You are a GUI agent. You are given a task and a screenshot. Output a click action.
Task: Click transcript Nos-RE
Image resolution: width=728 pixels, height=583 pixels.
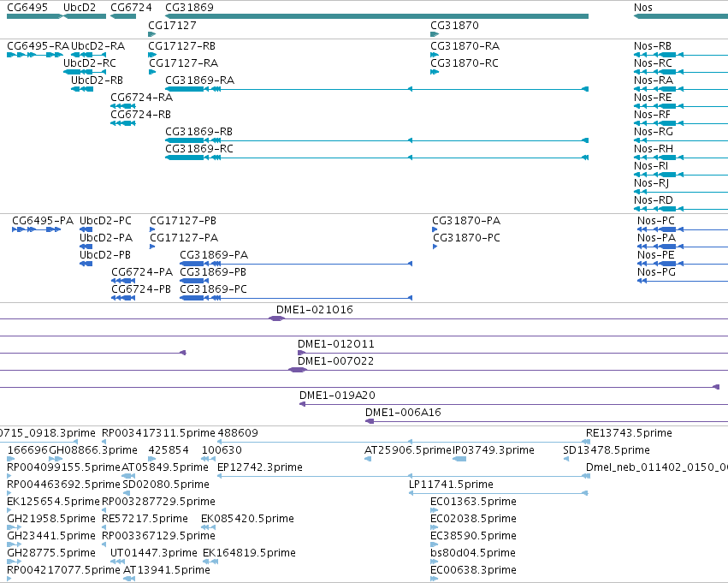pyautogui.click(x=653, y=98)
